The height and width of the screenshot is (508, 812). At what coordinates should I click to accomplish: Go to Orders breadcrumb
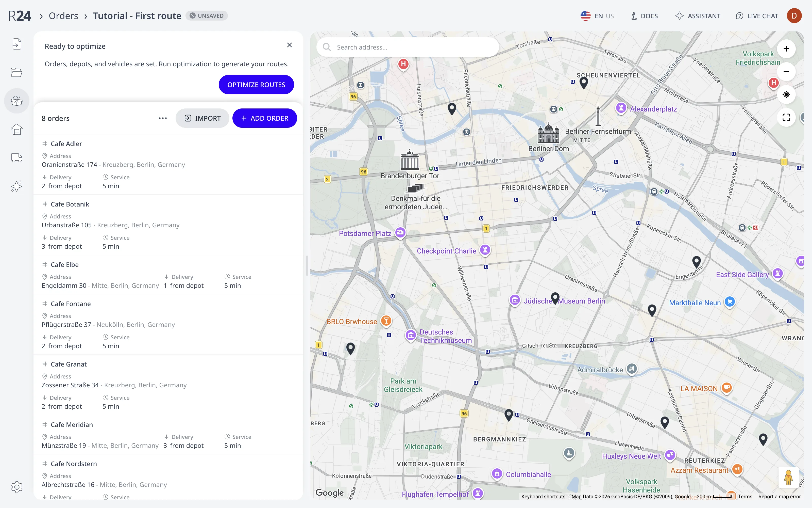pyautogui.click(x=63, y=16)
